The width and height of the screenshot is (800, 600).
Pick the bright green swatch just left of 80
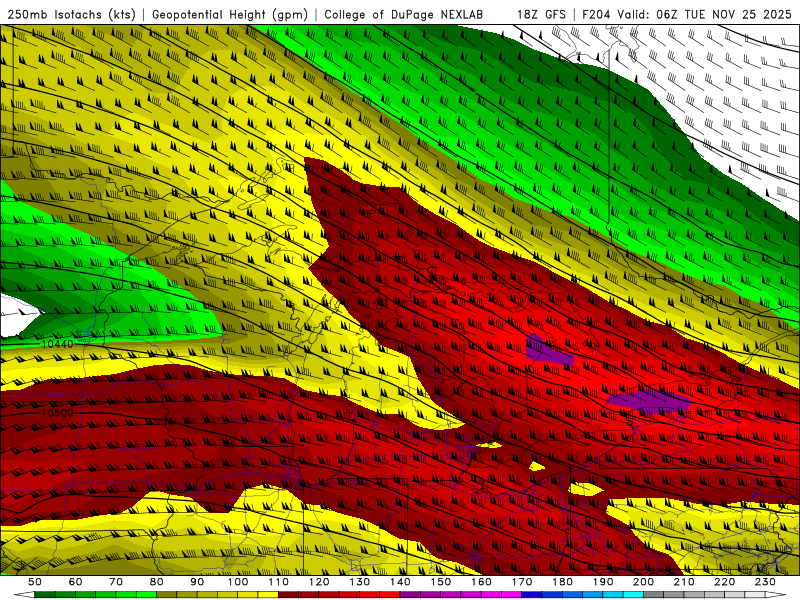tap(146, 595)
